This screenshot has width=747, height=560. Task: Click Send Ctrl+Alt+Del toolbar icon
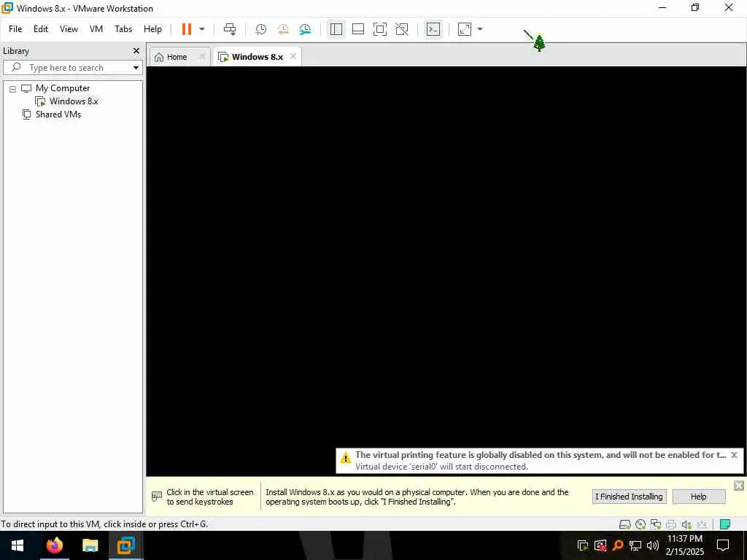click(x=230, y=29)
